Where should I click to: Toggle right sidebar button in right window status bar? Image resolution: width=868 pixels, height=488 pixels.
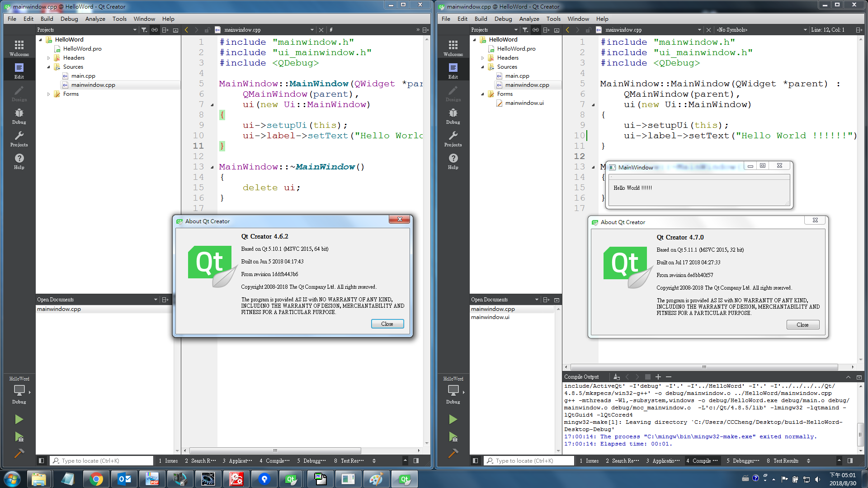tap(850, 461)
